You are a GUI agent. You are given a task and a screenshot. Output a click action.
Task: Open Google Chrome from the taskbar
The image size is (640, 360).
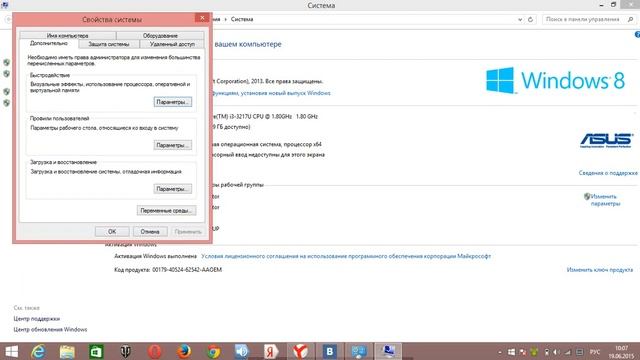coord(213,351)
